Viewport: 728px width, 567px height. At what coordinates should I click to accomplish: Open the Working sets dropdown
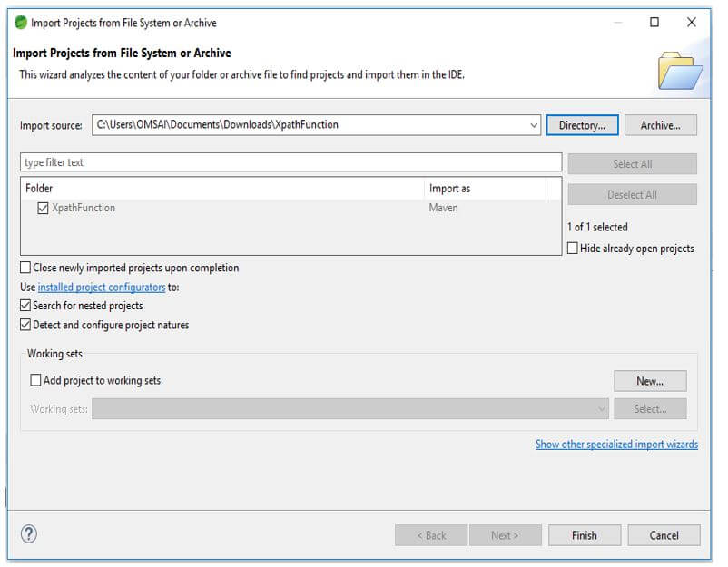(601, 408)
